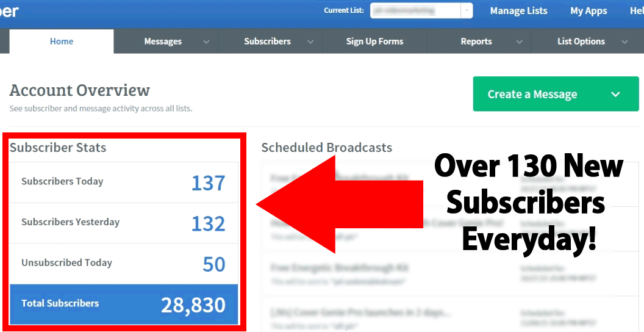The height and width of the screenshot is (332, 644).
Task: Click the List Options menu tab
Action: click(581, 41)
